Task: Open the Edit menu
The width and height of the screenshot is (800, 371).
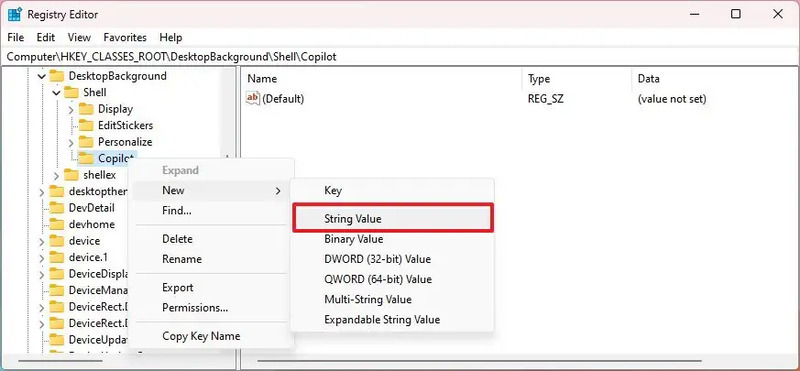Action: 46,37
